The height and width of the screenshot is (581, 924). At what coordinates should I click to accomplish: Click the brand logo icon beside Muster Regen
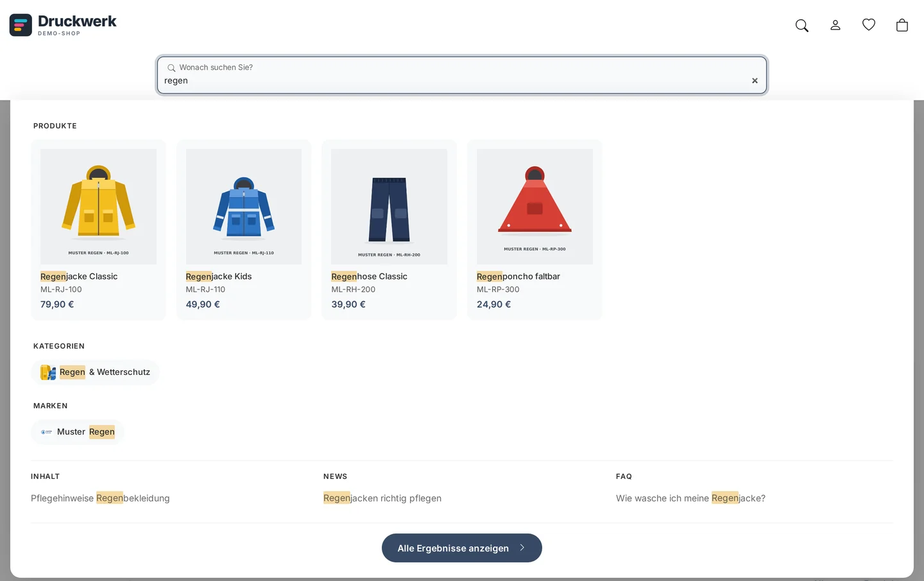click(47, 432)
